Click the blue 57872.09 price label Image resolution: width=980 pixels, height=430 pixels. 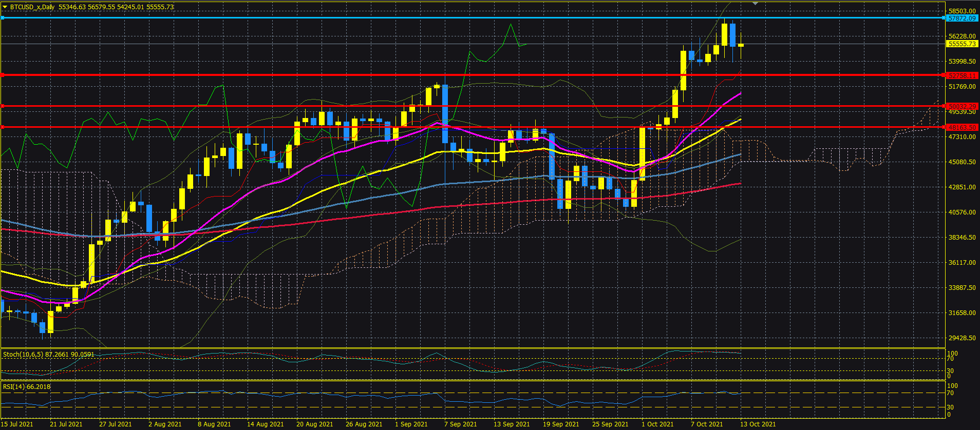point(962,18)
